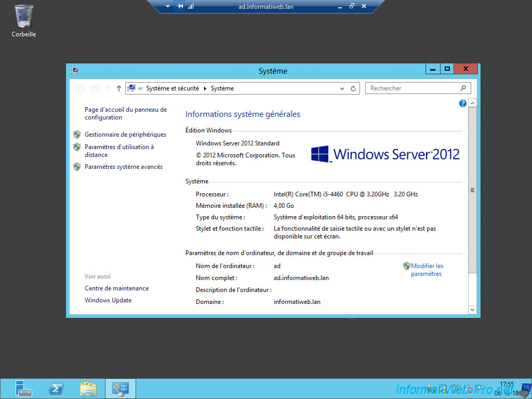Go forward using the navigation forward arrow
The height and width of the screenshot is (399, 532).
click(x=95, y=88)
